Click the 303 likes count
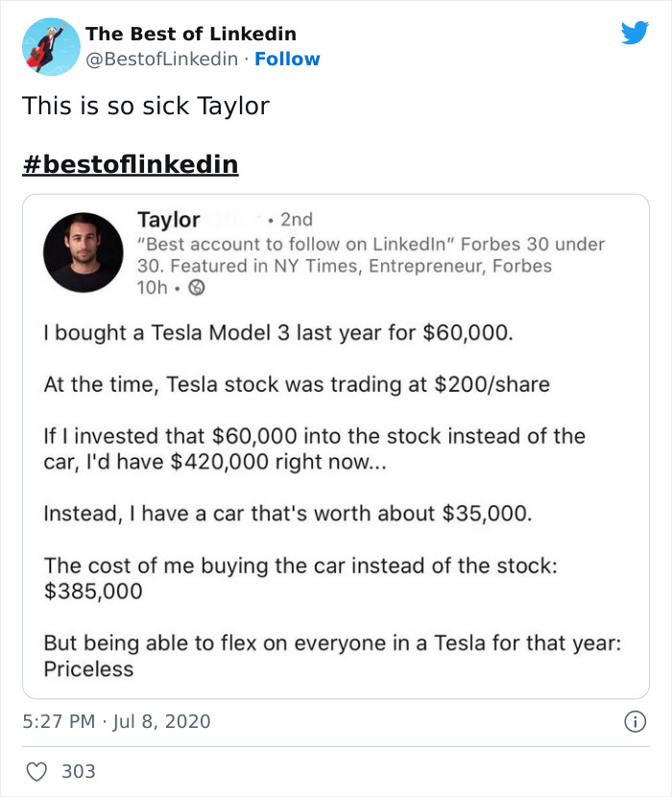 coord(78,771)
